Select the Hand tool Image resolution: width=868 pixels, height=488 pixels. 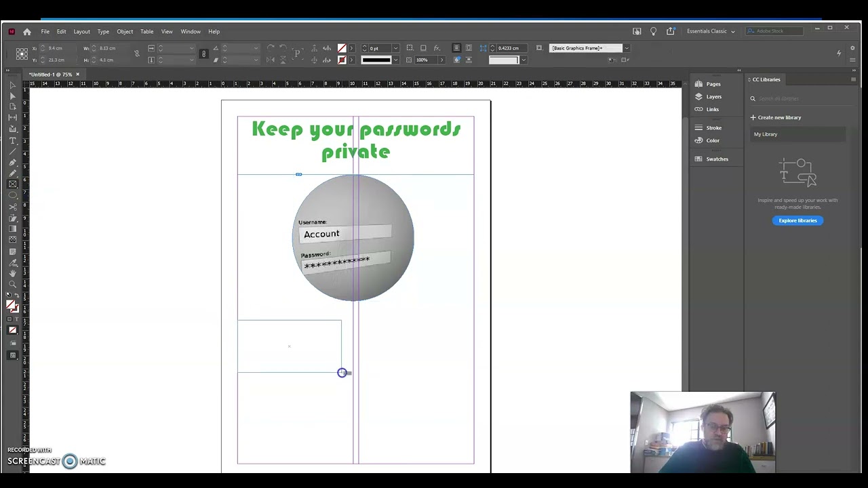(12, 273)
